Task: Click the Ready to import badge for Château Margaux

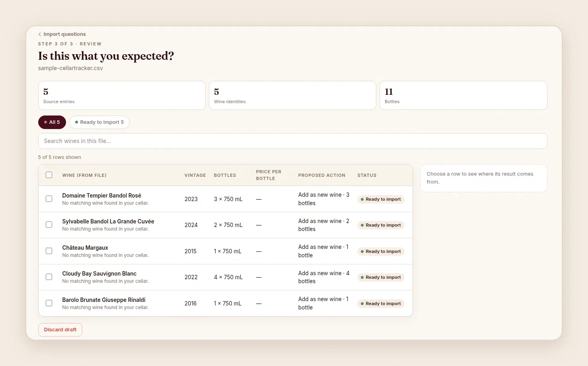Action: point(381,251)
